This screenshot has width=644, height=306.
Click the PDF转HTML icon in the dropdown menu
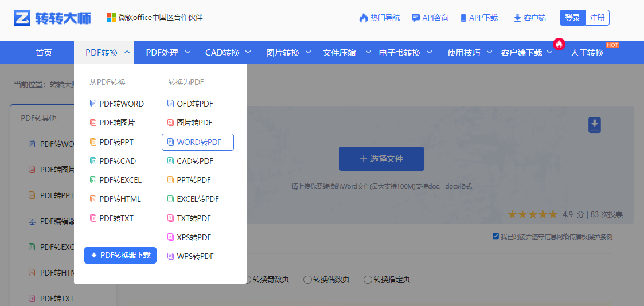point(93,199)
